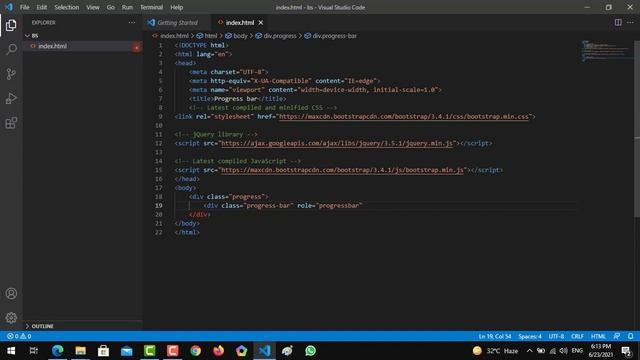The width and height of the screenshot is (640, 360).
Task: Open the Manage gear icon
Action: [x=11, y=318]
